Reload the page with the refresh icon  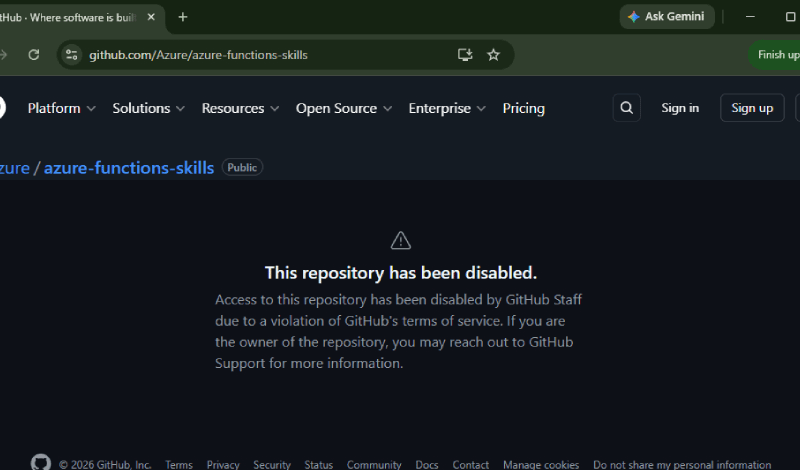pyautogui.click(x=34, y=55)
